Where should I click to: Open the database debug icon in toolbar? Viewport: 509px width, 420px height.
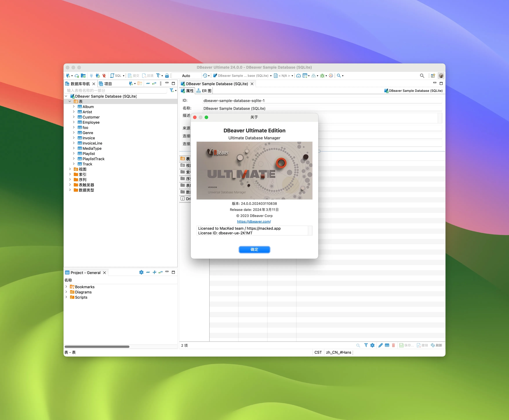point(322,76)
